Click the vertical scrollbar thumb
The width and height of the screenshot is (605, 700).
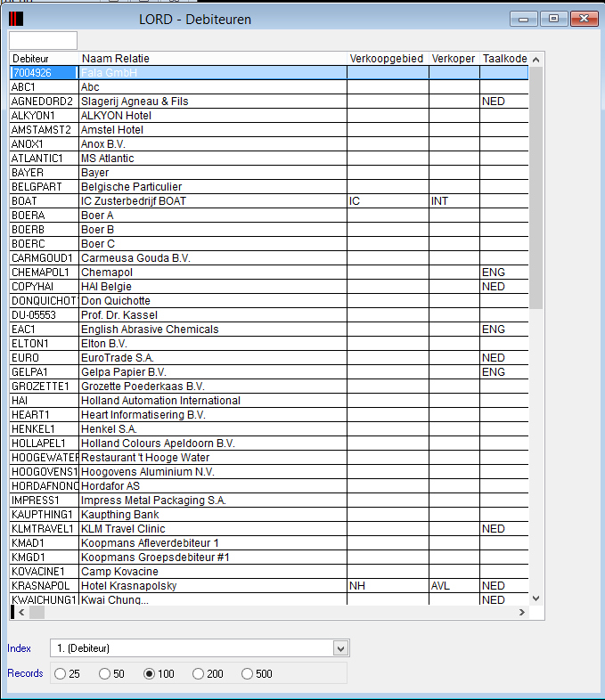536,188
